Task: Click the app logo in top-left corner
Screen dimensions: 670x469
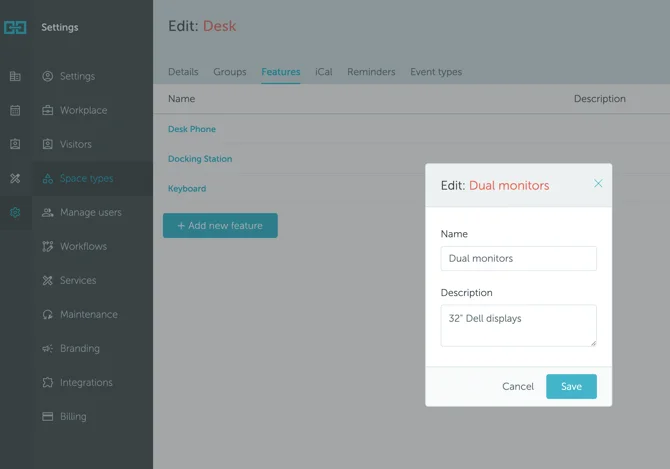Action: coord(15,27)
